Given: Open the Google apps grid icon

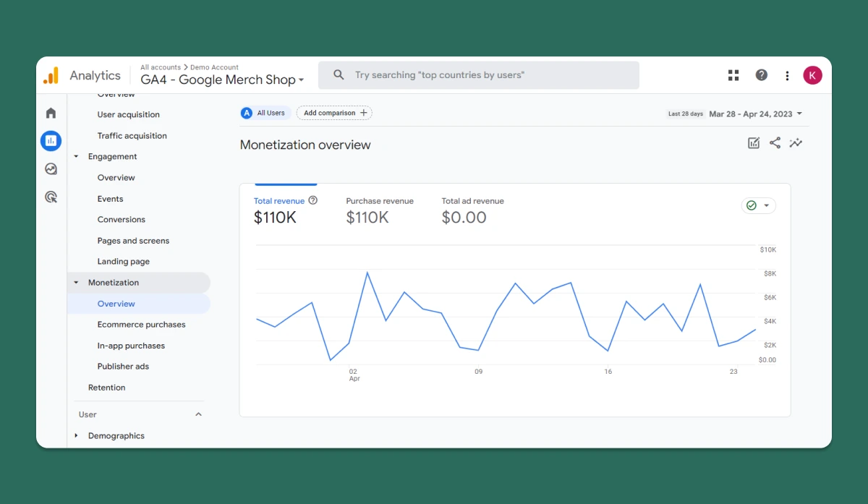Looking at the screenshot, I should [733, 75].
